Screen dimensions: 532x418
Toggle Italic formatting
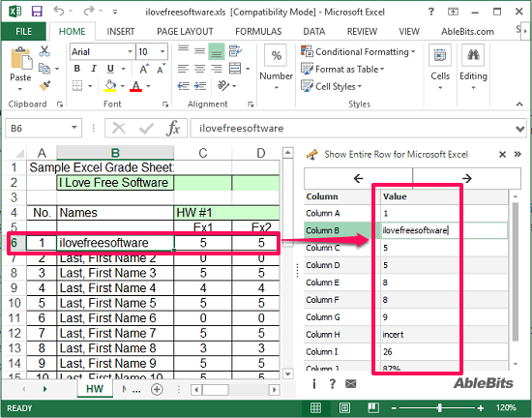click(94, 69)
